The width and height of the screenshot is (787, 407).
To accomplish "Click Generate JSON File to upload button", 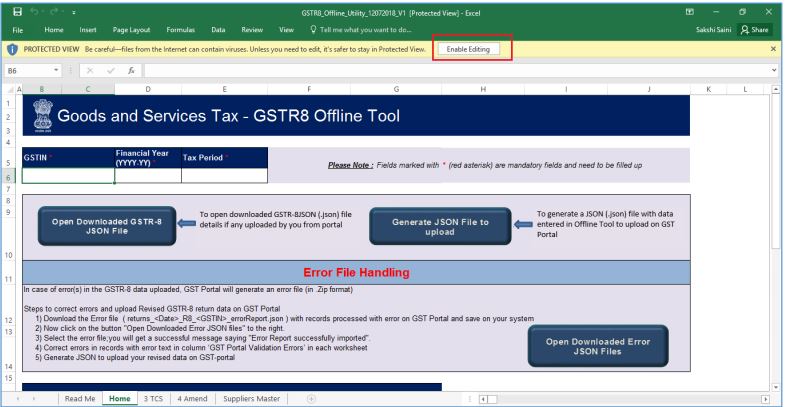I will pos(440,227).
